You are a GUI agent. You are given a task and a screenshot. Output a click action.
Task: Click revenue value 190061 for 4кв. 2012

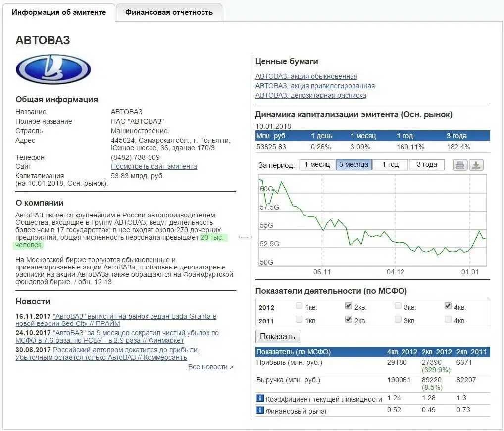pos(399,380)
